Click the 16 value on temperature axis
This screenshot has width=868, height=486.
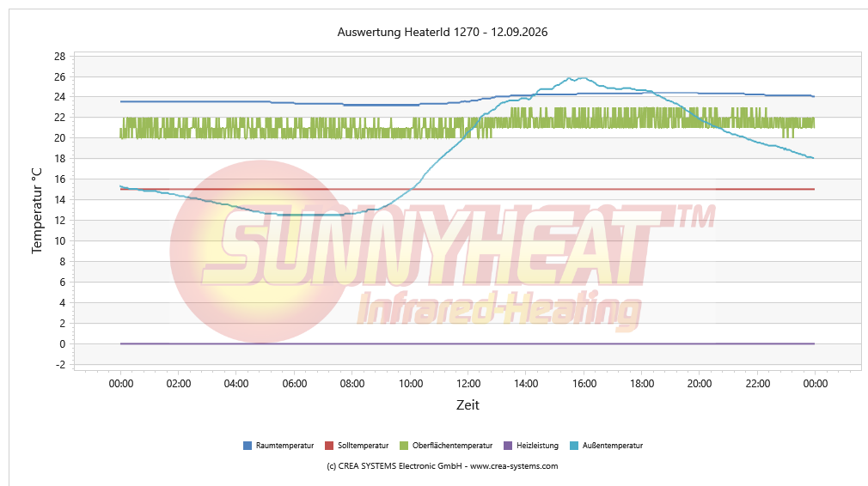tap(59, 179)
